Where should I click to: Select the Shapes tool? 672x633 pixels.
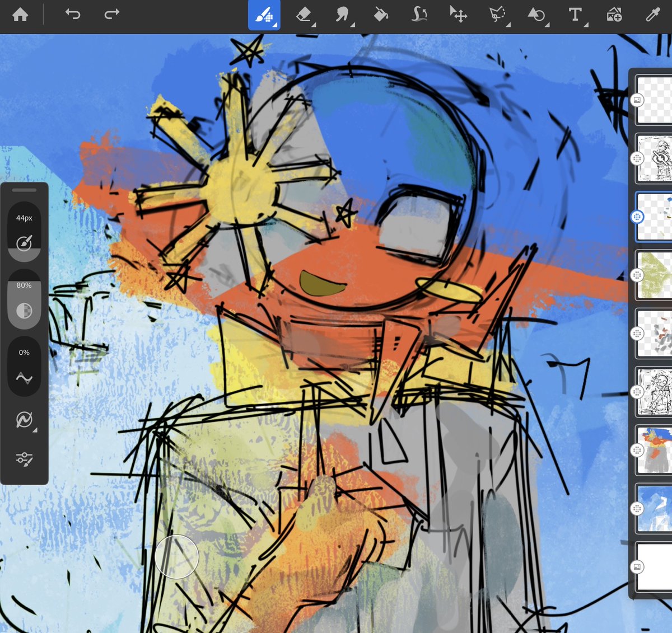click(536, 15)
